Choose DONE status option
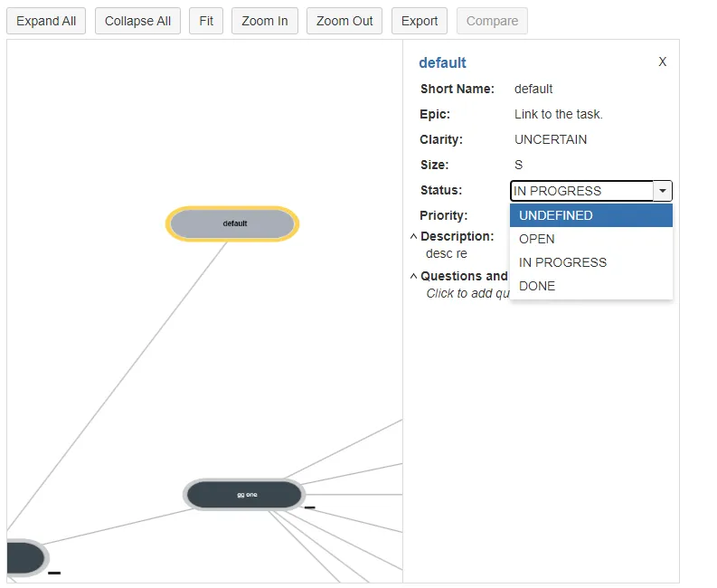This screenshot has height=588, width=717. (591, 286)
